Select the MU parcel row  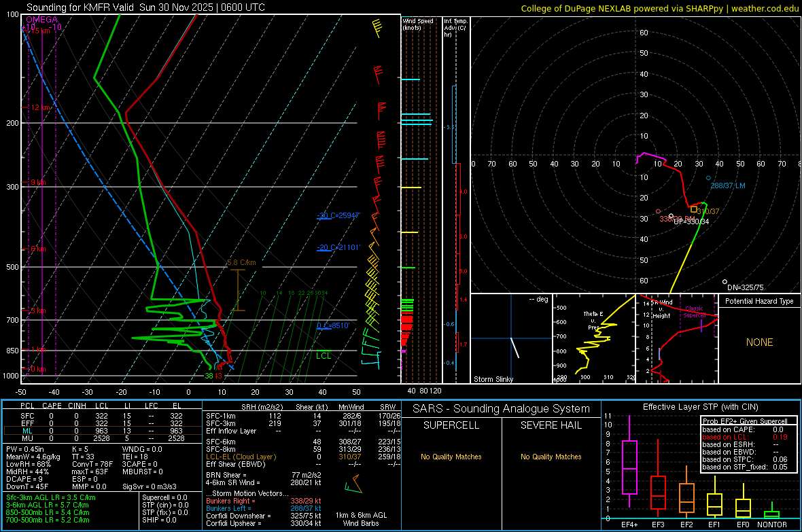[x=102, y=438]
